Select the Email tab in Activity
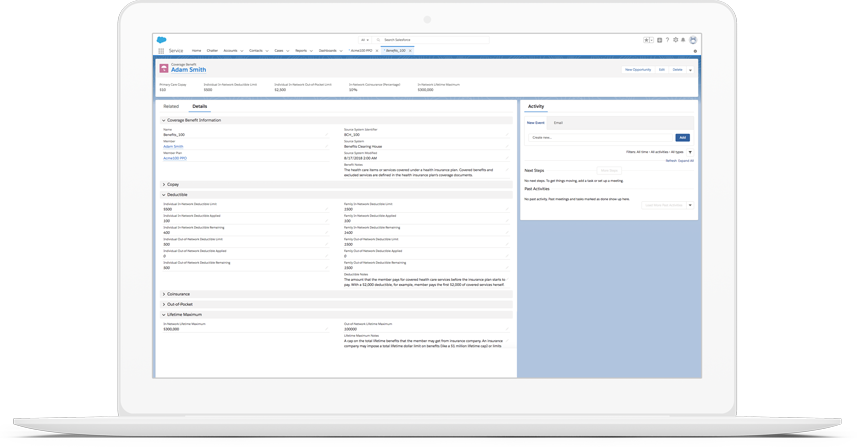 558,123
